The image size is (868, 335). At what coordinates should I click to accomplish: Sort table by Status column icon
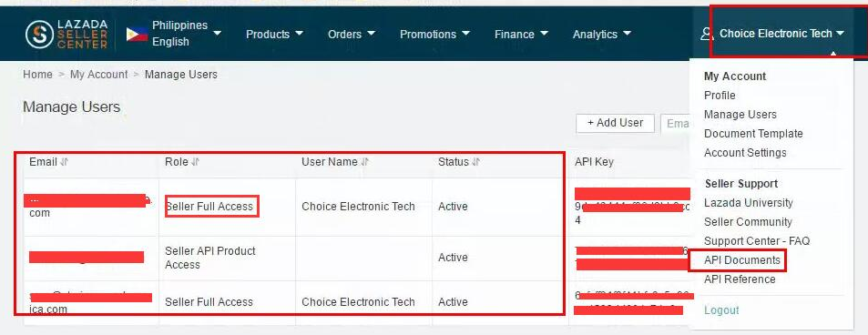pos(476,162)
